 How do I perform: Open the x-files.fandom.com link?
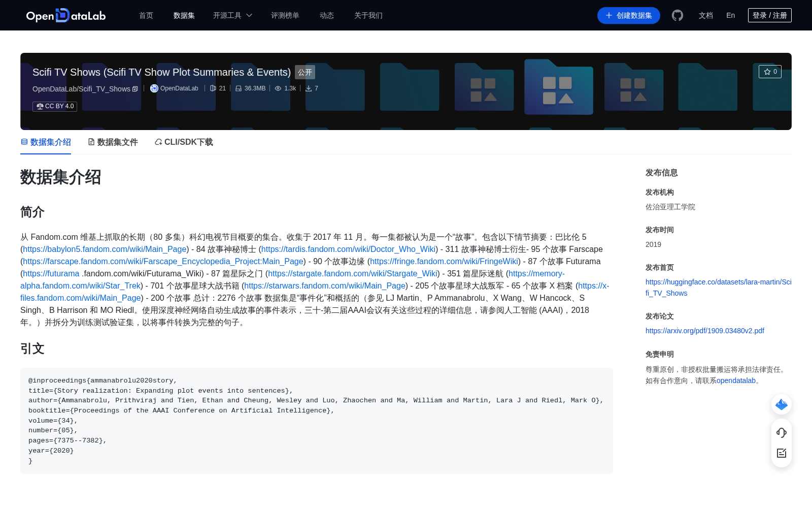pyautogui.click(x=81, y=298)
